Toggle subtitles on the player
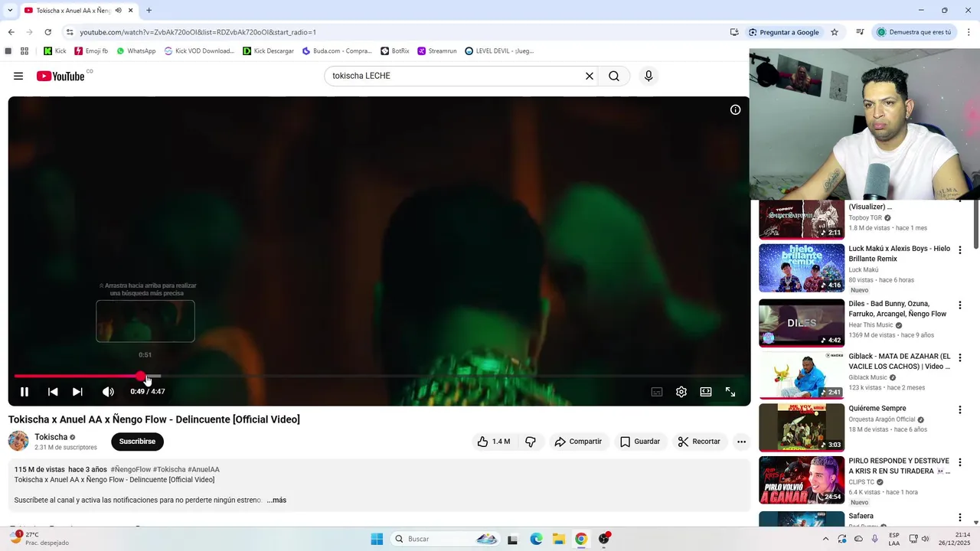 tap(657, 392)
